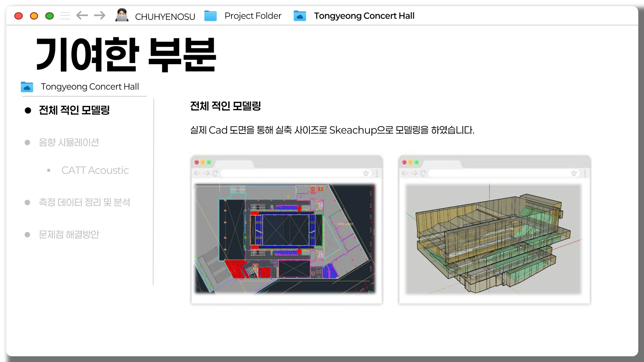The height and width of the screenshot is (362, 644).
Task: Click the forward arrow in title bar
Action: [99, 15]
